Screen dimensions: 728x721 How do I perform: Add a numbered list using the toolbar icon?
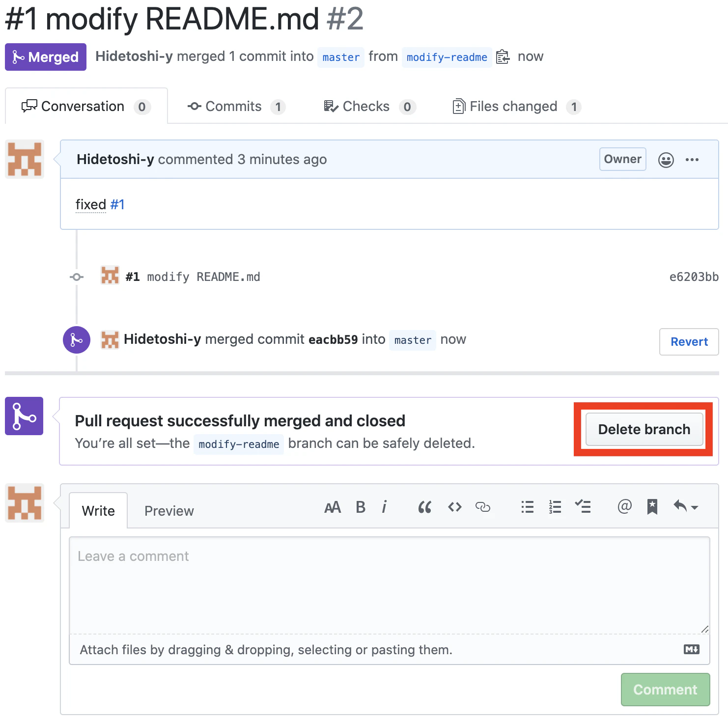(555, 507)
